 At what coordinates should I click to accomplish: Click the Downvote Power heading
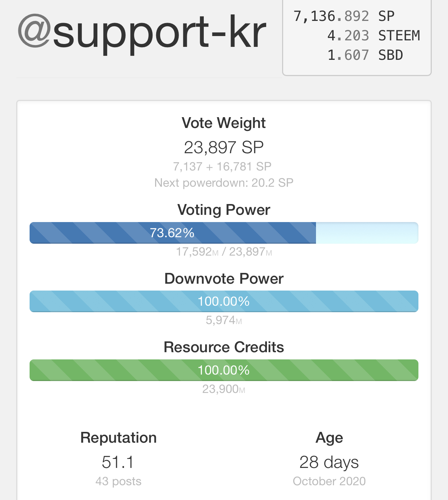click(224, 279)
